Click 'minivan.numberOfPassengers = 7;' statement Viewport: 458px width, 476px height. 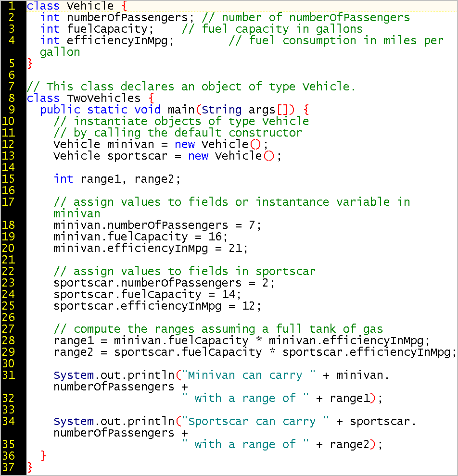(x=157, y=225)
